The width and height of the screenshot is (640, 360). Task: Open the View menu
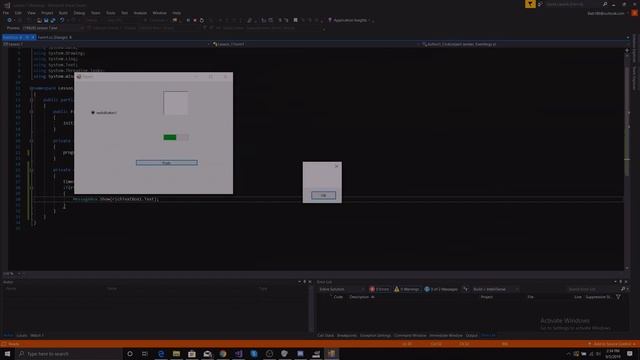31,13
